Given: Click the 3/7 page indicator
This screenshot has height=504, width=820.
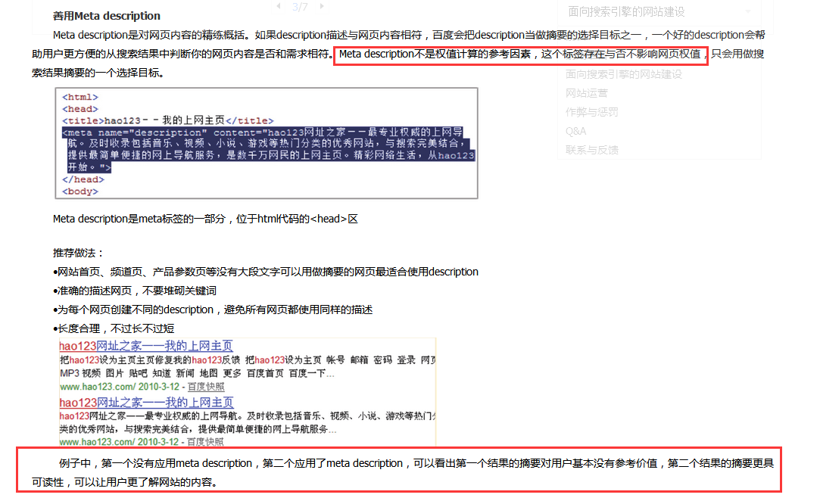Looking at the screenshot, I should 300,7.
